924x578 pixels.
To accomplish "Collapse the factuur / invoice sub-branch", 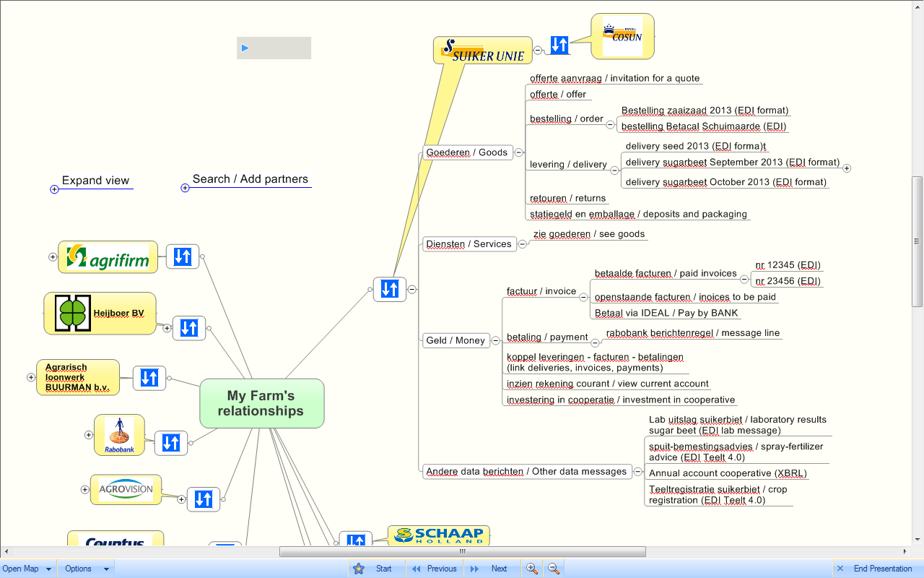I will [x=584, y=296].
